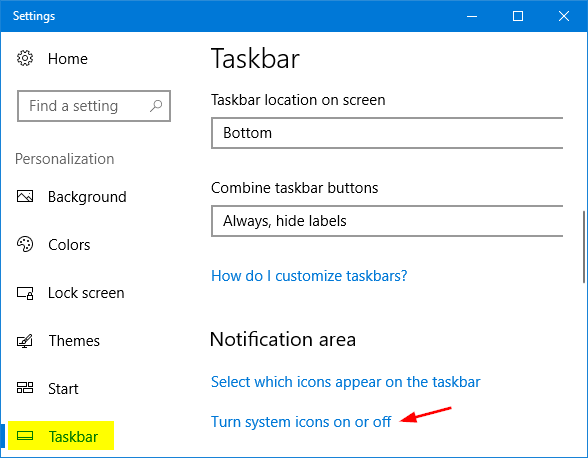
Task: Open the Combine taskbar buttons dropdown
Action: (387, 221)
